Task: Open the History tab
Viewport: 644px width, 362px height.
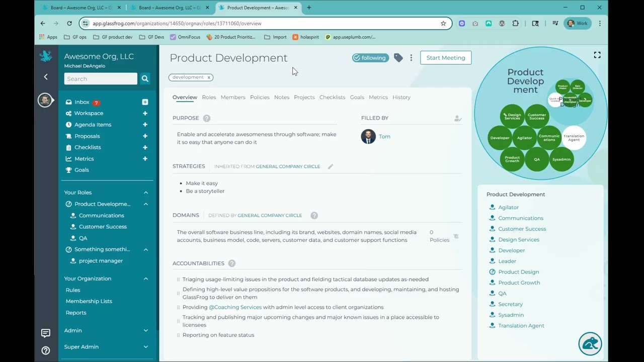Action: click(401, 98)
